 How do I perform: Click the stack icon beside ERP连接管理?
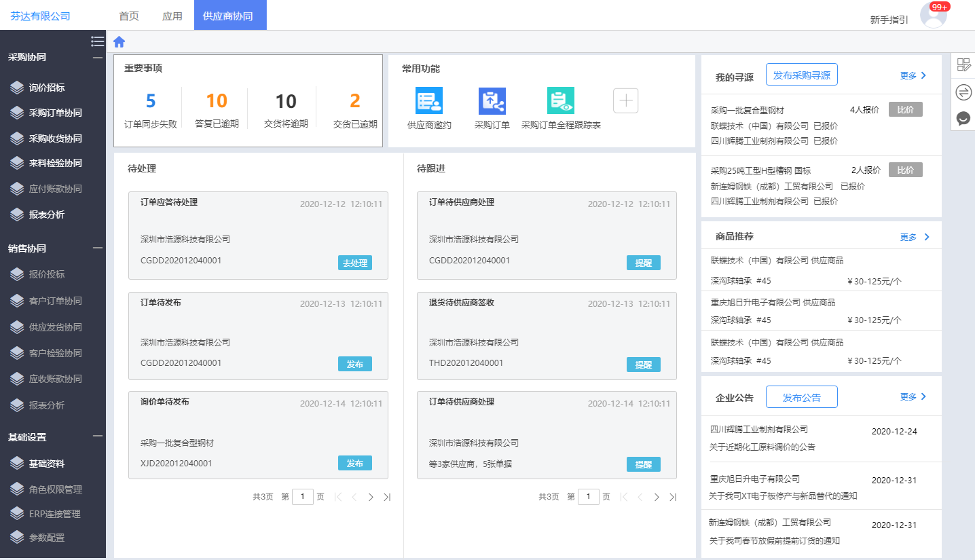[17, 514]
